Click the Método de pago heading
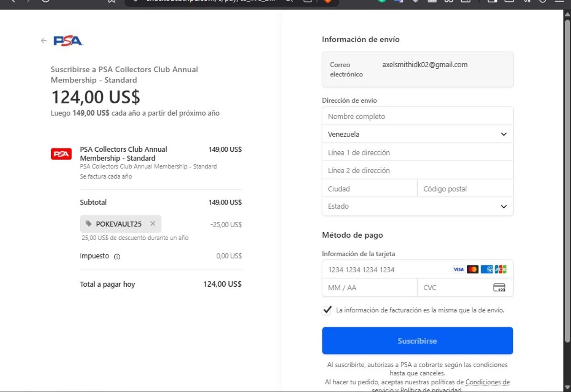This screenshot has height=392, width=571. [x=352, y=235]
